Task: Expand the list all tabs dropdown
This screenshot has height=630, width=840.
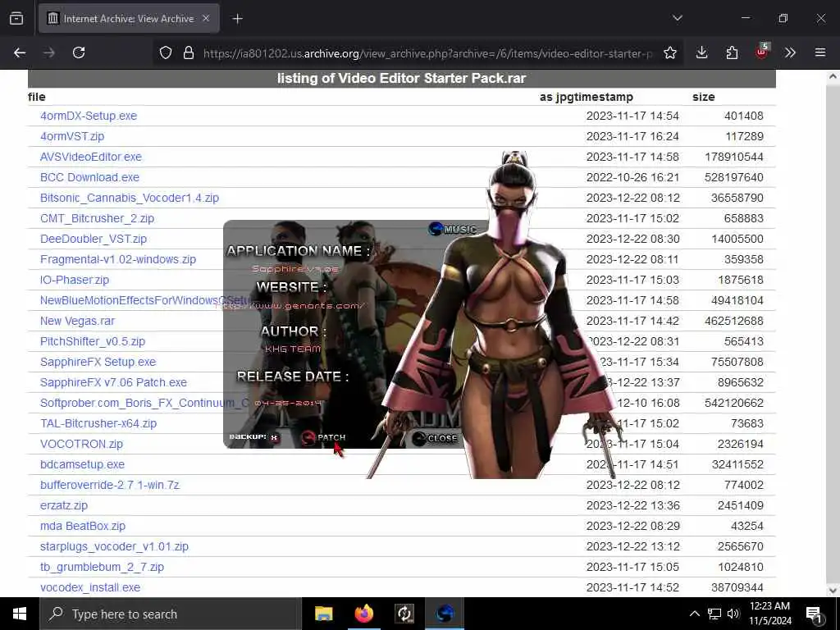Action: point(677,18)
